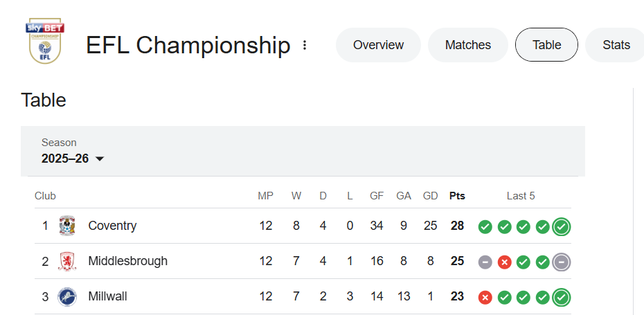Click the Pts column header
The image size is (644, 315).
457,196
